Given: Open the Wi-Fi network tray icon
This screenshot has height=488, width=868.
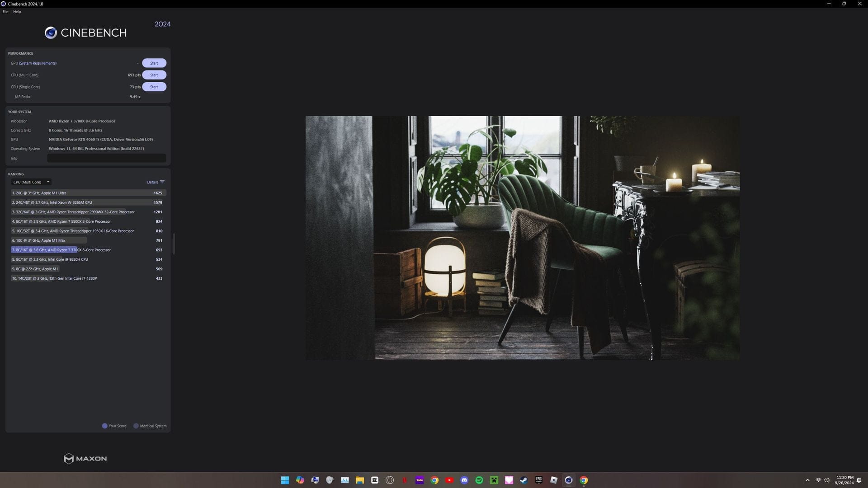Looking at the screenshot, I should 818,480.
